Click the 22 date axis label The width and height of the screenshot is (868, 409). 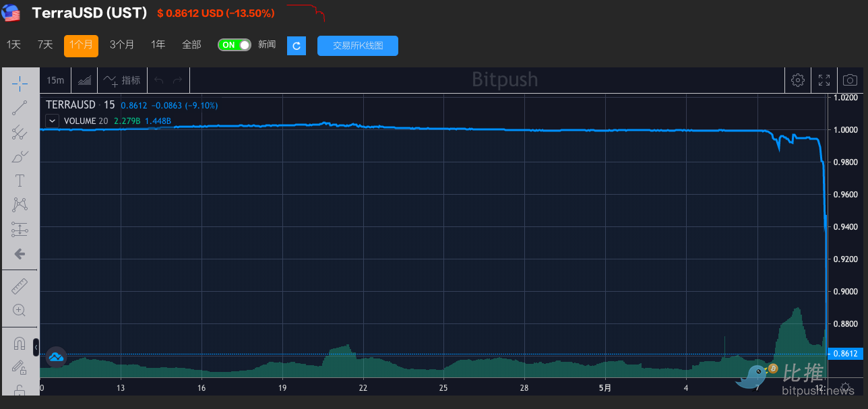[363, 388]
